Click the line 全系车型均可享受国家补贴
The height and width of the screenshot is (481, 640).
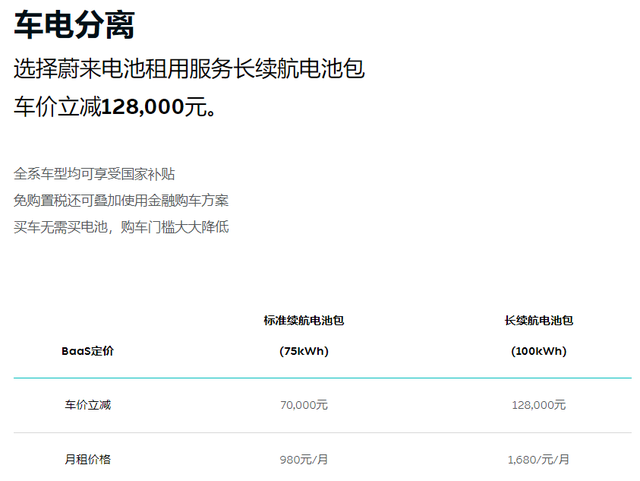pos(94,174)
